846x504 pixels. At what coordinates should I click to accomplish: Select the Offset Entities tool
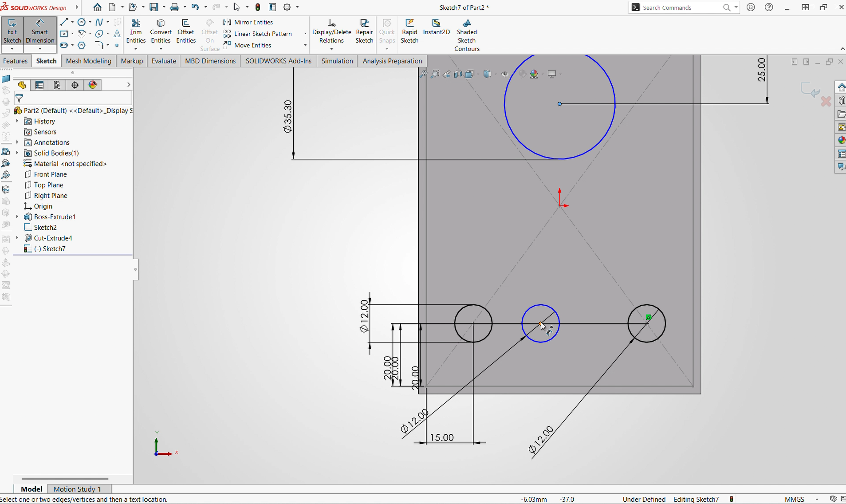pyautogui.click(x=186, y=31)
